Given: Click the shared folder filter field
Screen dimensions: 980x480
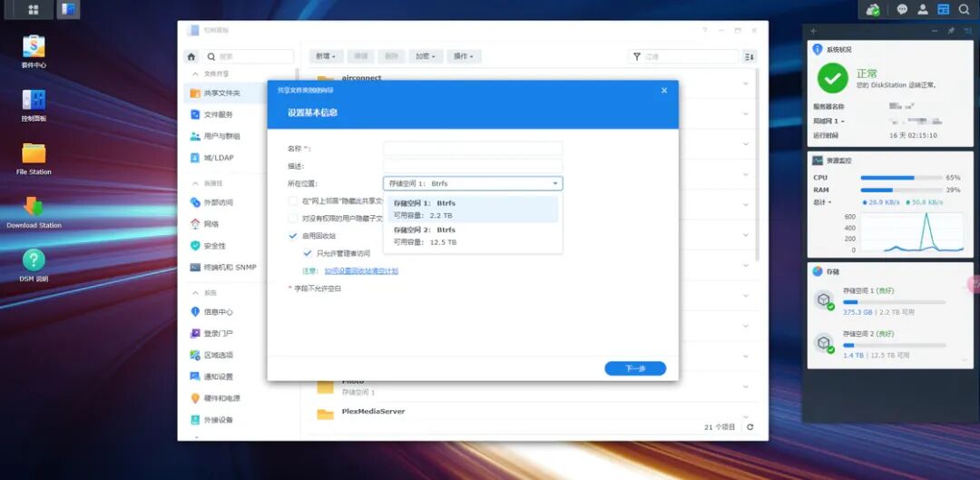Looking at the screenshot, I should 684,56.
